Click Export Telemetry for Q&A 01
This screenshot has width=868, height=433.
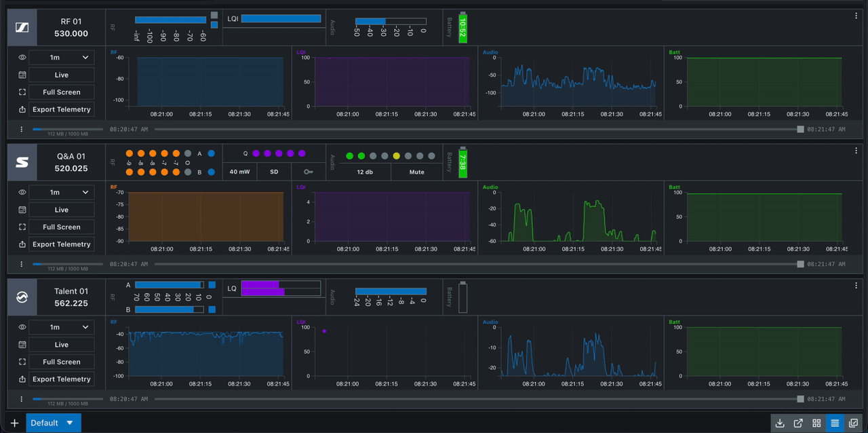(x=61, y=244)
